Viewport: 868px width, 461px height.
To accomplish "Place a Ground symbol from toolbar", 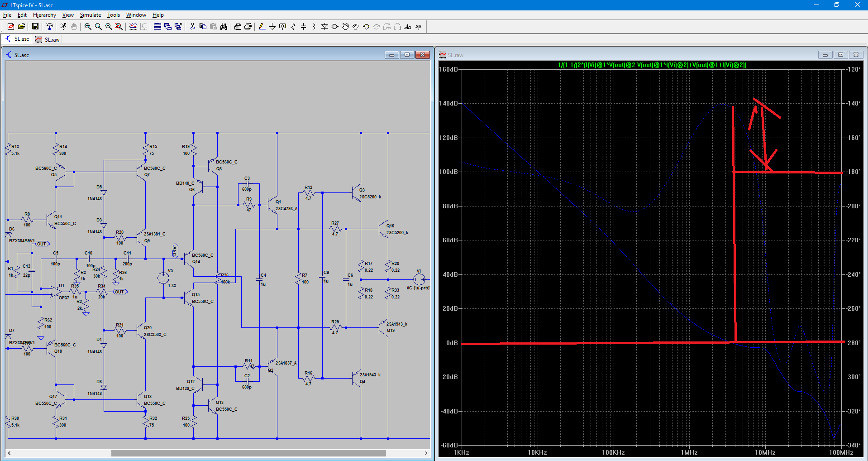I will coord(272,27).
